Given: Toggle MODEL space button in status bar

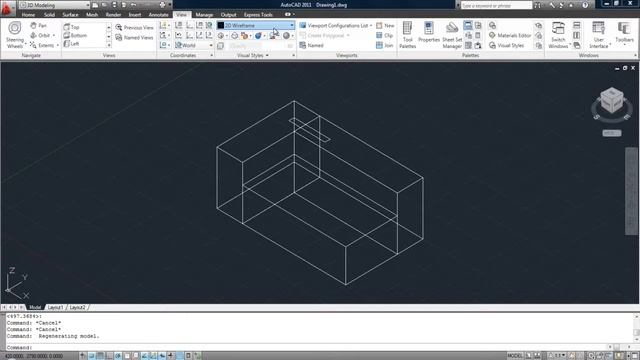Looking at the screenshot, I should [515, 356].
